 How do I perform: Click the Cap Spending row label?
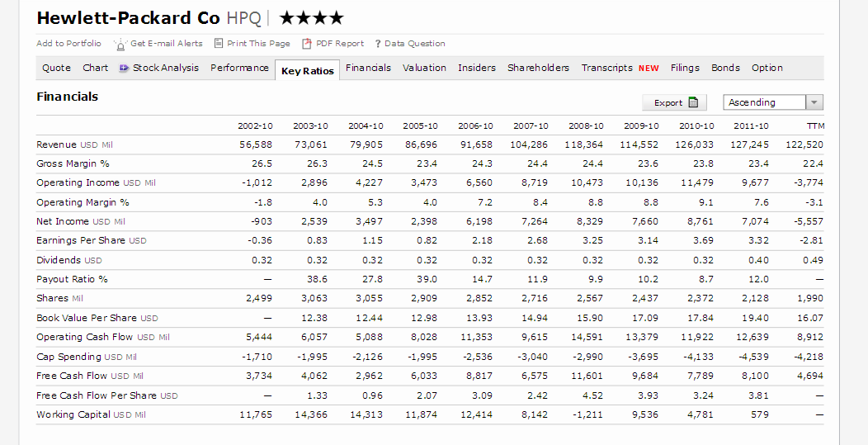tap(87, 357)
